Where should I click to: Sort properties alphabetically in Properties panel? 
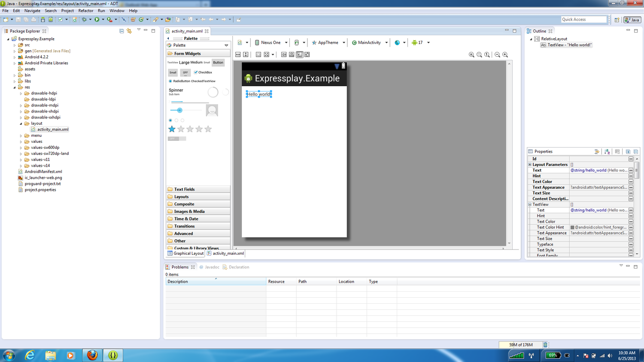(607, 151)
